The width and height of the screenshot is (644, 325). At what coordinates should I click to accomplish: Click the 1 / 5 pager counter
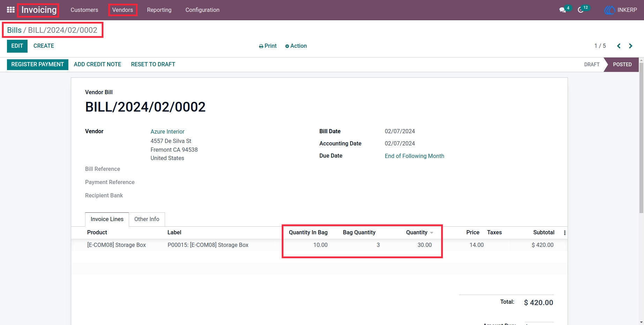coord(600,46)
